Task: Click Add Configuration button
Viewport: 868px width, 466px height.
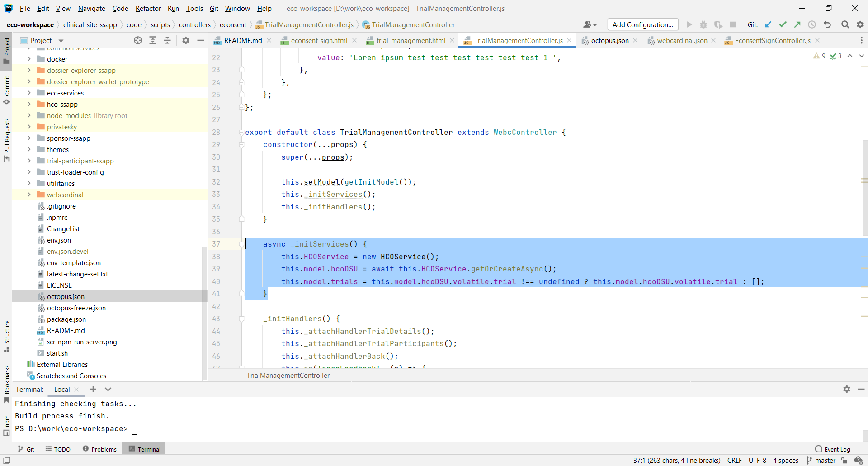Action: (x=642, y=24)
